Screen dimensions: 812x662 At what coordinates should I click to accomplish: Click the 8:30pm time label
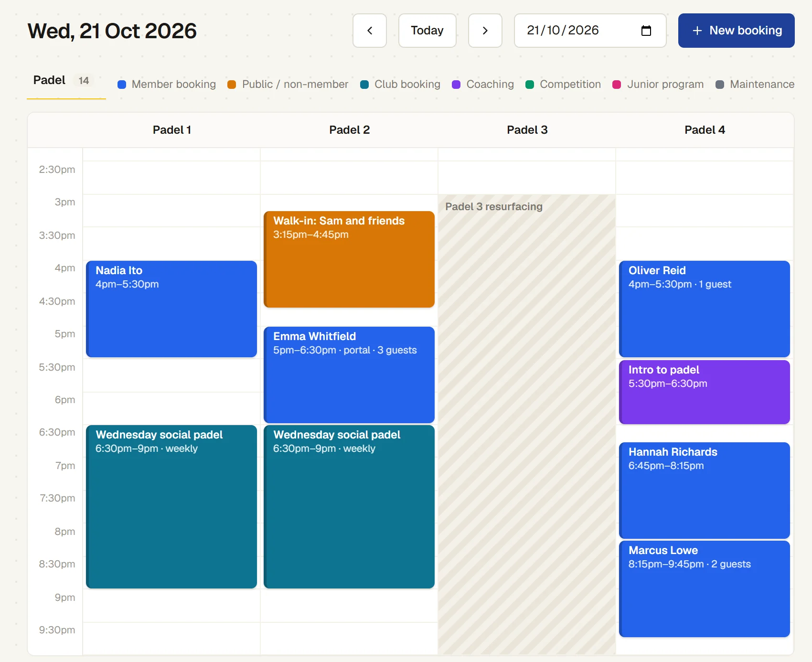pos(57,564)
